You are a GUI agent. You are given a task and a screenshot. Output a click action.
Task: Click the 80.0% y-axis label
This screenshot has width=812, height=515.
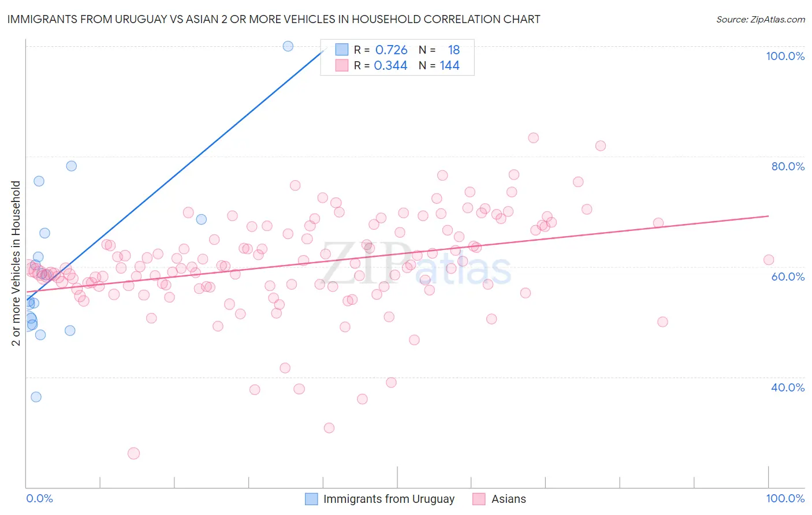point(788,166)
